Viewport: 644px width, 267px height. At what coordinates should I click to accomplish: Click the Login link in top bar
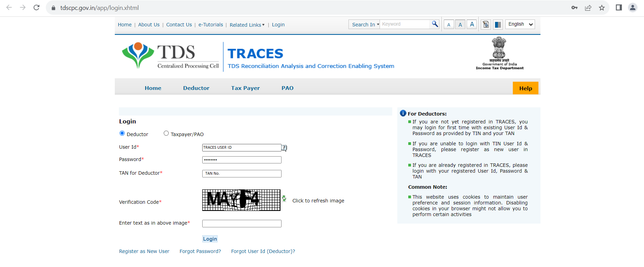tap(278, 25)
